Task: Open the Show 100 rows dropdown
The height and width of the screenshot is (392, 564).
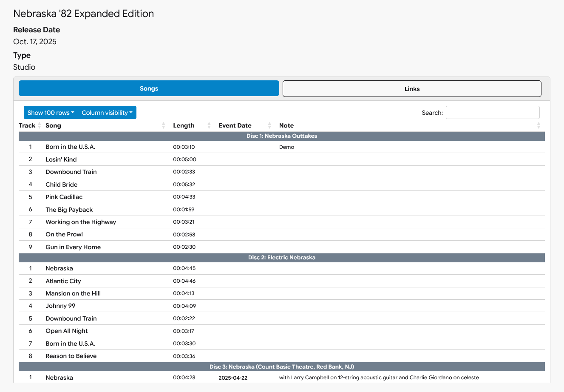Action: 51,113
